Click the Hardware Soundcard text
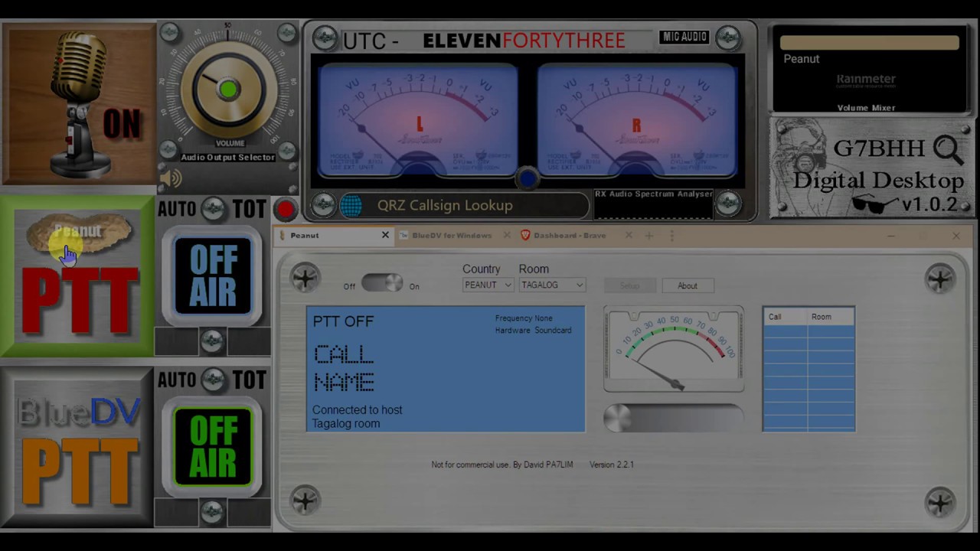Screen dimensions: 980x551 [533, 331]
